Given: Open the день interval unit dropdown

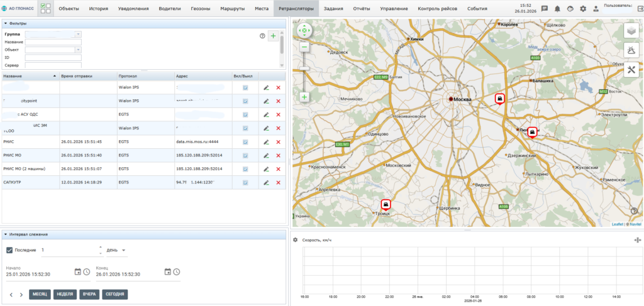Looking at the screenshot, I should [116, 250].
